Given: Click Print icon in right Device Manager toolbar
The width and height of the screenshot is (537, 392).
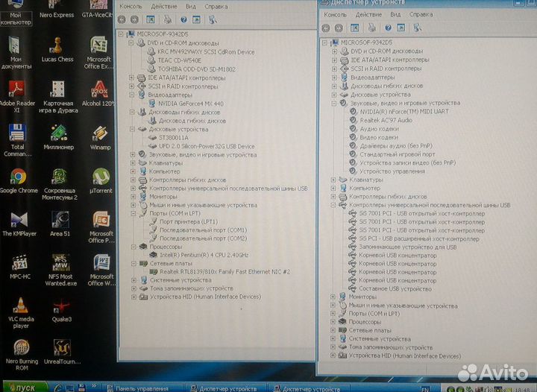Looking at the screenshot, I should 372,28.
